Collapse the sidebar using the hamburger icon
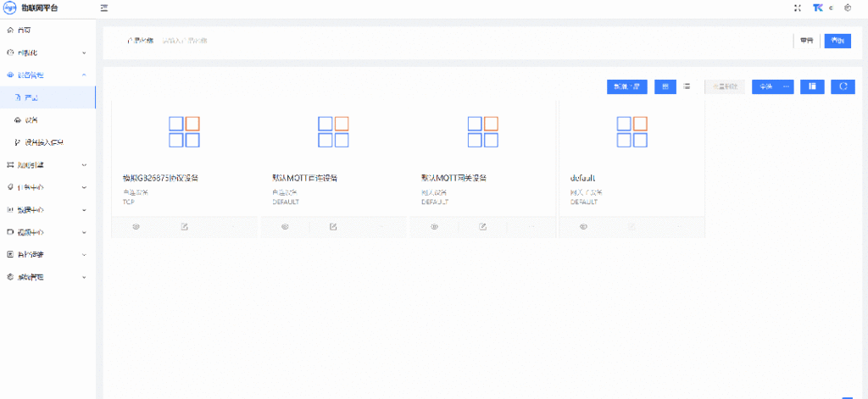868x399 pixels. click(104, 8)
